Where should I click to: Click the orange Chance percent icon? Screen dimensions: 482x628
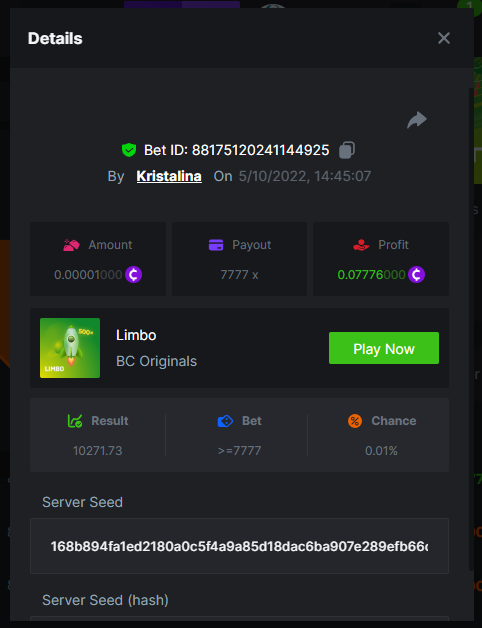(355, 421)
